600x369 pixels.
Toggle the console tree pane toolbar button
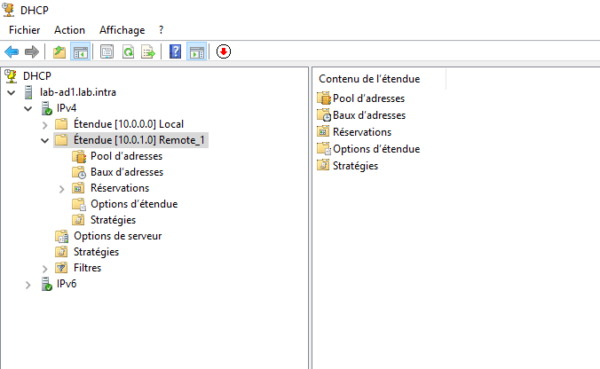pyautogui.click(x=80, y=52)
